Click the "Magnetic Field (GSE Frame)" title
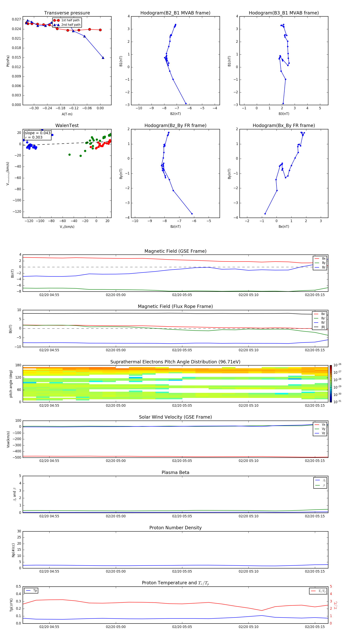This screenshot has width=351, height=644. pyautogui.click(x=175, y=251)
